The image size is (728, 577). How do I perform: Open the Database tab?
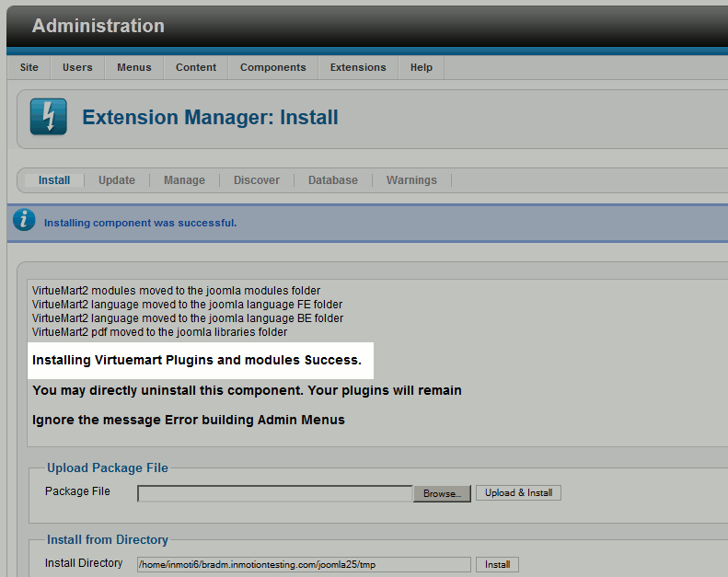333,180
